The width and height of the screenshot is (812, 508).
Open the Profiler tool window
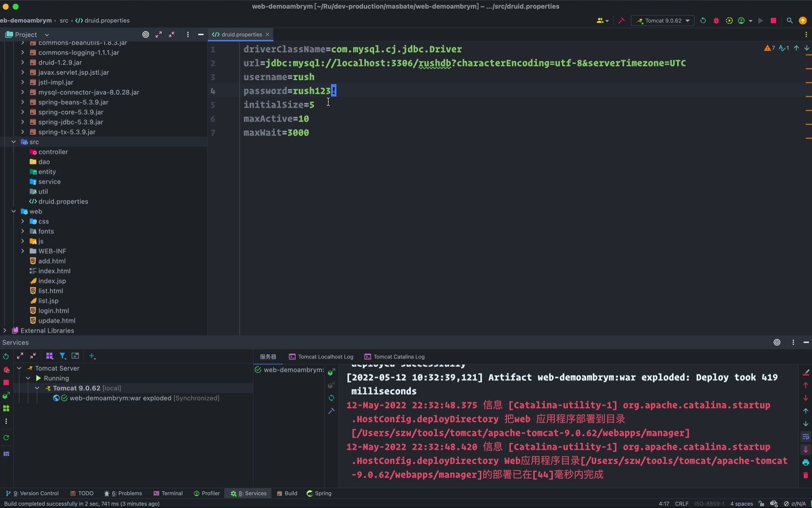[207, 493]
